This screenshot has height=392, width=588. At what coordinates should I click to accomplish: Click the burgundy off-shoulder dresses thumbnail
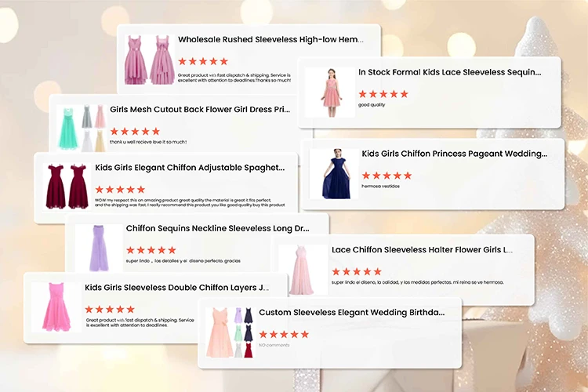coord(67,187)
